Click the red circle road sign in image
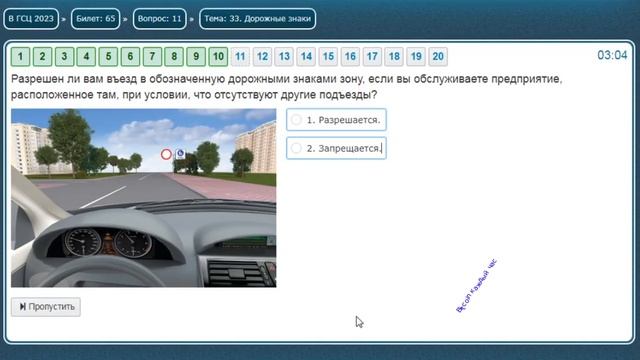 point(166,154)
